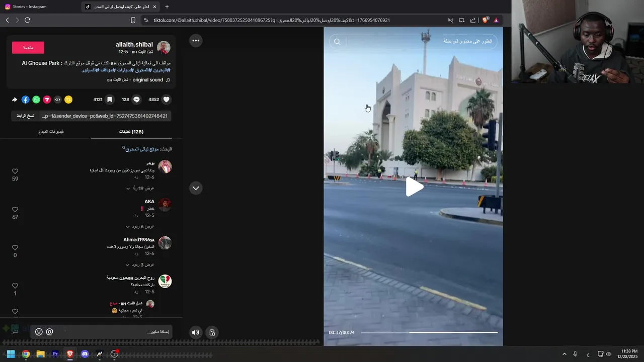Open File Explorer from the taskbar
Screen dimensions: 644x362
[41, 354]
